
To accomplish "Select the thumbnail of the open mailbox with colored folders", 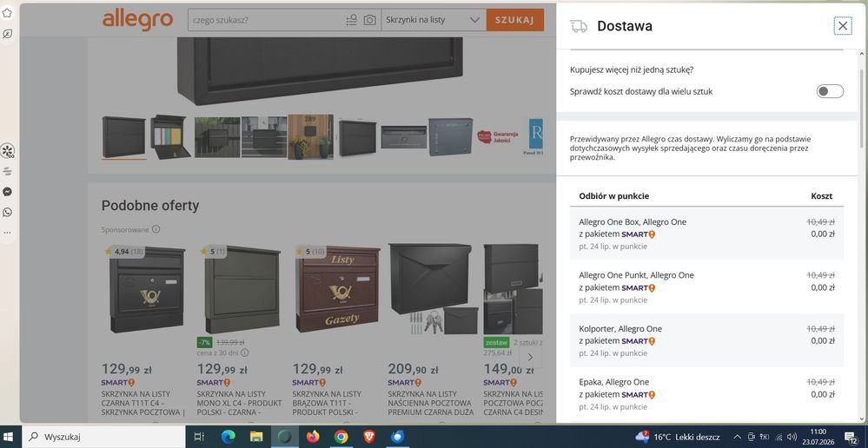I will 170,137.
